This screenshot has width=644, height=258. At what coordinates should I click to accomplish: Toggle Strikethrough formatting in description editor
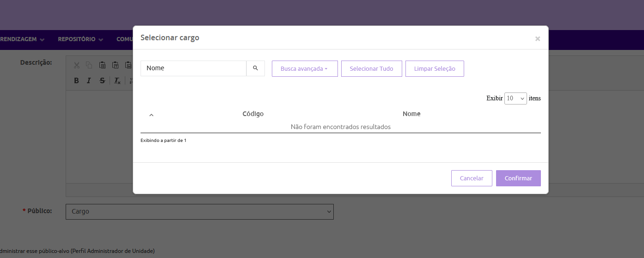[102, 80]
